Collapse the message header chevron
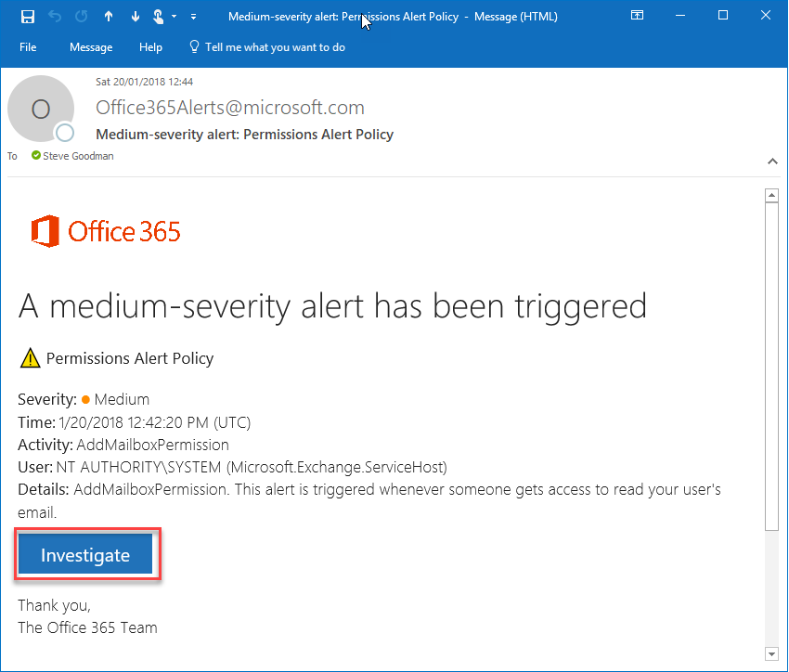 771,162
